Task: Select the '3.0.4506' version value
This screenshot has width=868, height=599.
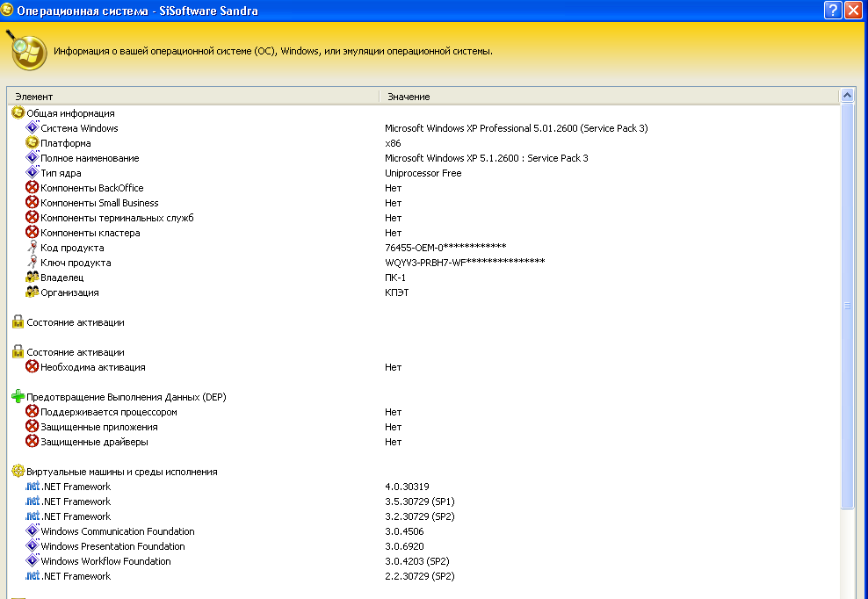Action: pos(404,532)
